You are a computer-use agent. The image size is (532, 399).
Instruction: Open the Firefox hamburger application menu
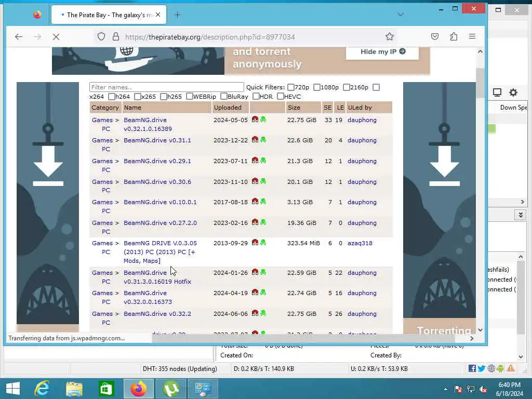click(472, 36)
